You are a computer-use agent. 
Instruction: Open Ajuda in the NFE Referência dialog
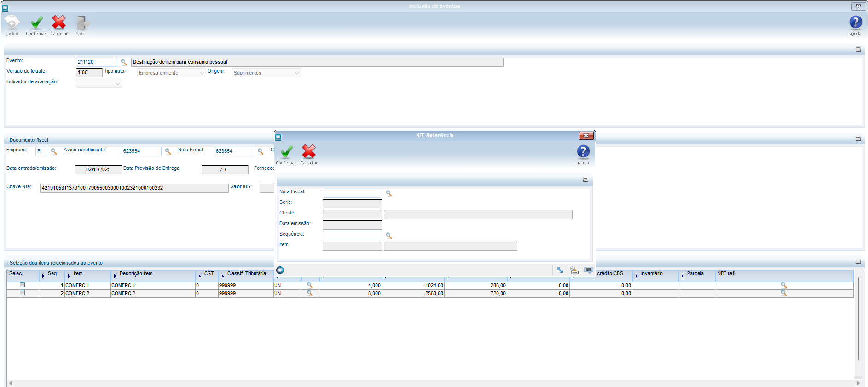click(x=583, y=155)
